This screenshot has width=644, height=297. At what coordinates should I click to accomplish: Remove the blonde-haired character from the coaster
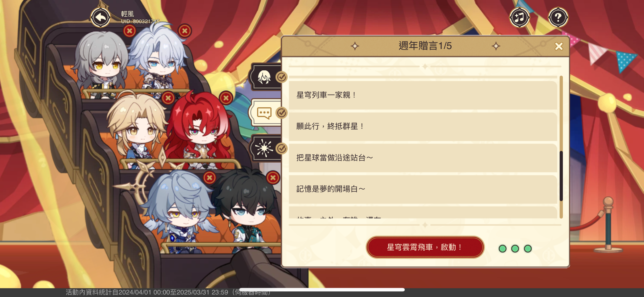tap(168, 98)
